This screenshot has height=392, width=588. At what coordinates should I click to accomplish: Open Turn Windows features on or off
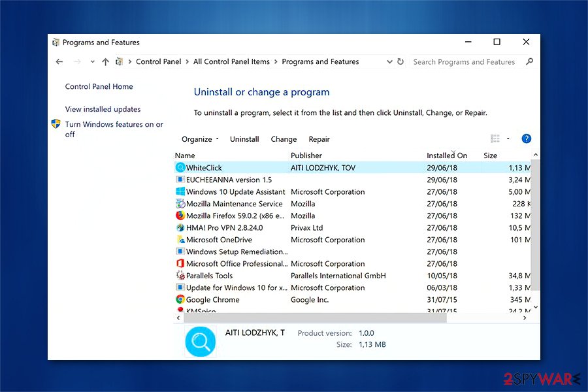coord(114,129)
